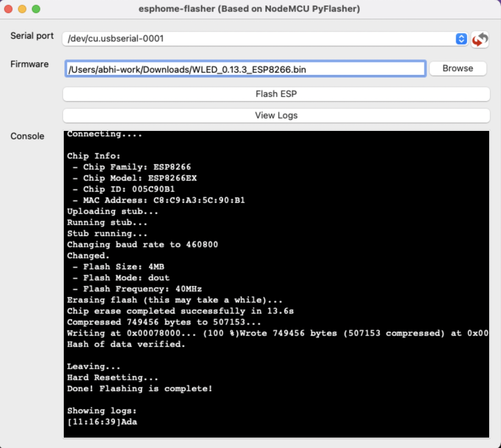
Task: Click 'Chip erase completed successfully' line
Action: pos(180,311)
